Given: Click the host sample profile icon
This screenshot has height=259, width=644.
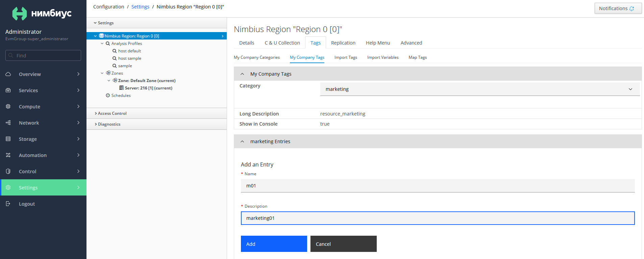Looking at the screenshot, I should [115, 58].
